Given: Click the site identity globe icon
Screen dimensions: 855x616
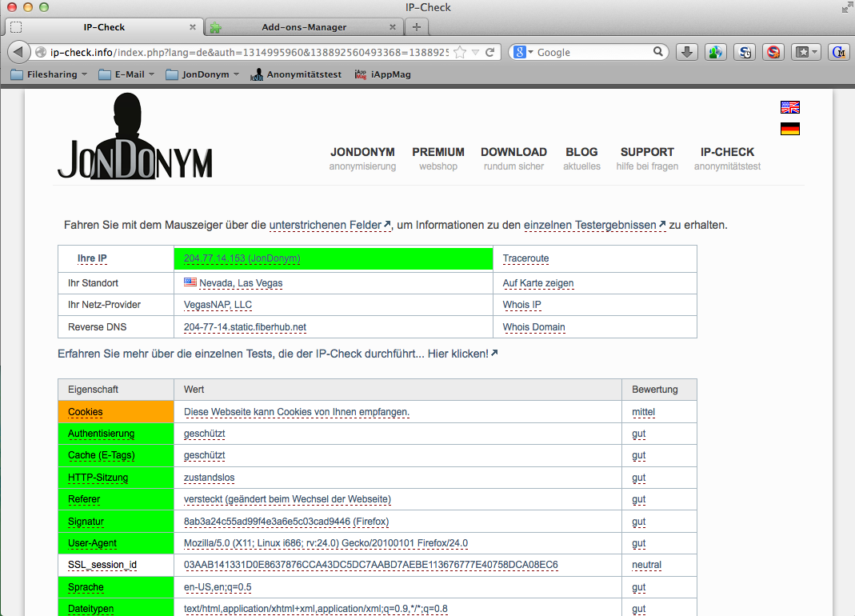Looking at the screenshot, I should (40, 52).
